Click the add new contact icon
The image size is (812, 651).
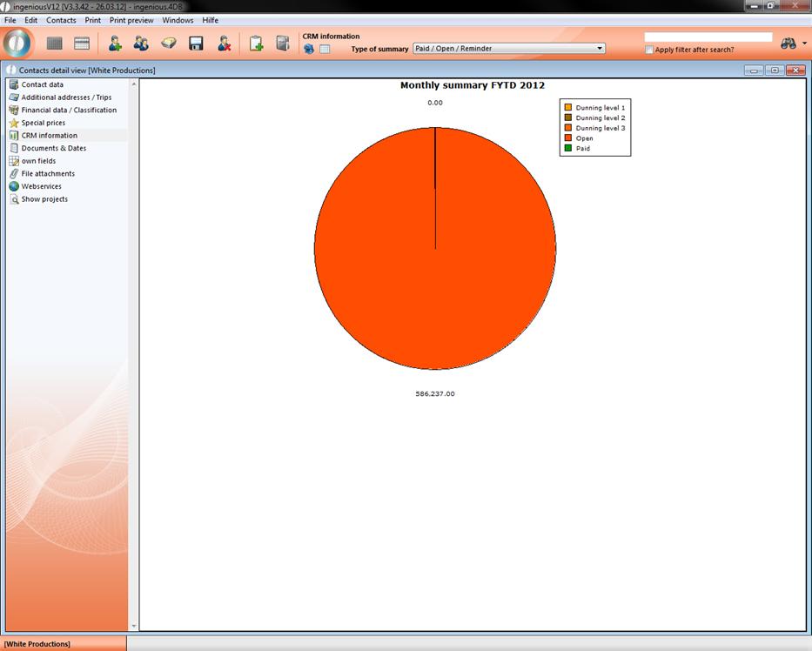coord(115,44)
